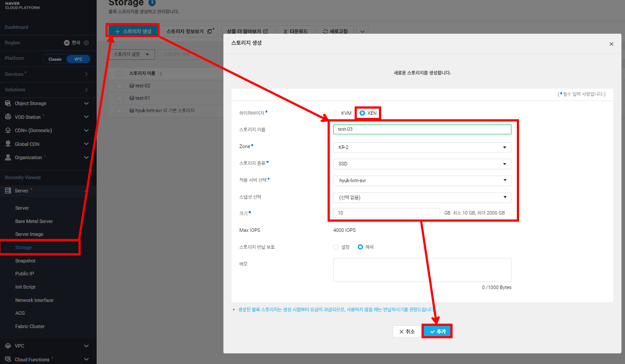Screen dimensions: 625x364
Task: Click the Cloud Functions icon
Action: pos(8,360)
